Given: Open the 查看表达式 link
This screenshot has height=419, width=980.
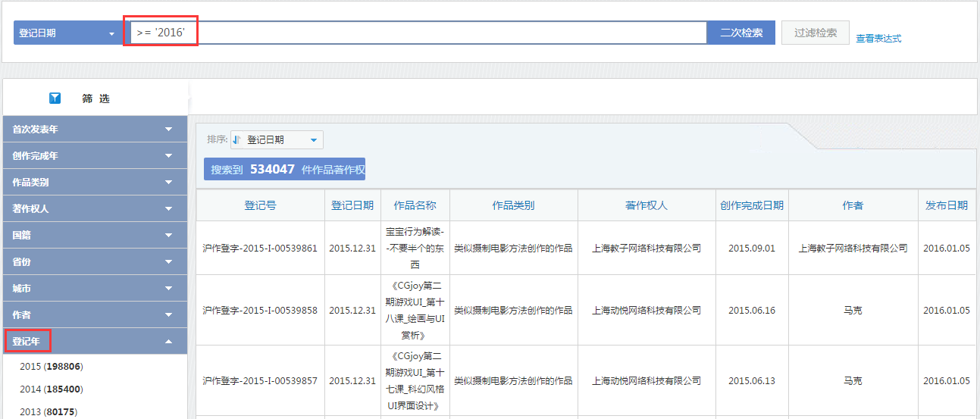Looking at the screenshot, I should (878, 38).
